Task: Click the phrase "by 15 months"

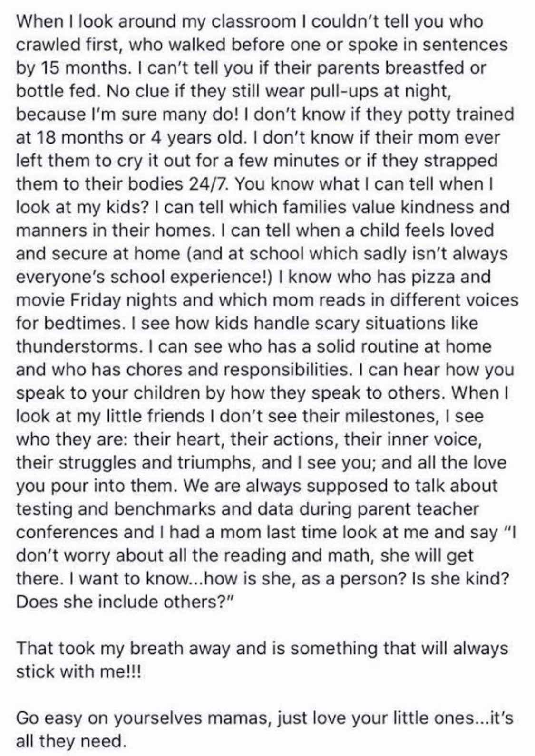Action: coord(66,68)
